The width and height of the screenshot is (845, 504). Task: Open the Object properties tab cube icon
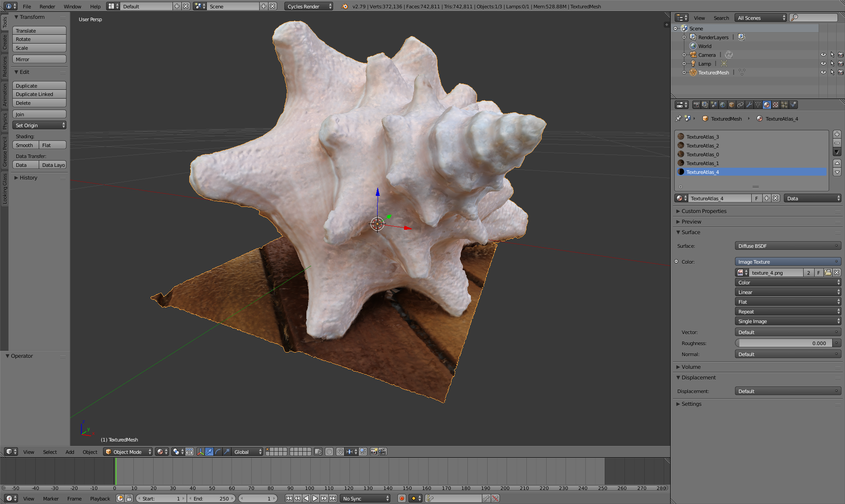[731, 105]
